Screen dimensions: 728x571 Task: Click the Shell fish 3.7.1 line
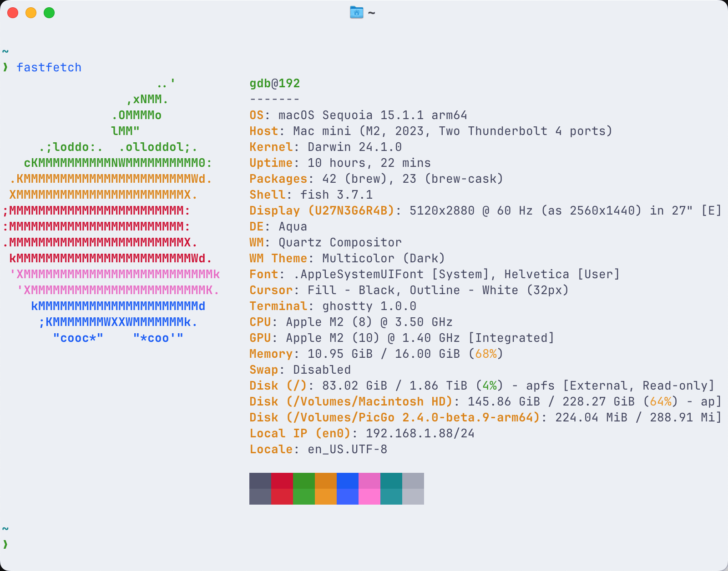311,195
